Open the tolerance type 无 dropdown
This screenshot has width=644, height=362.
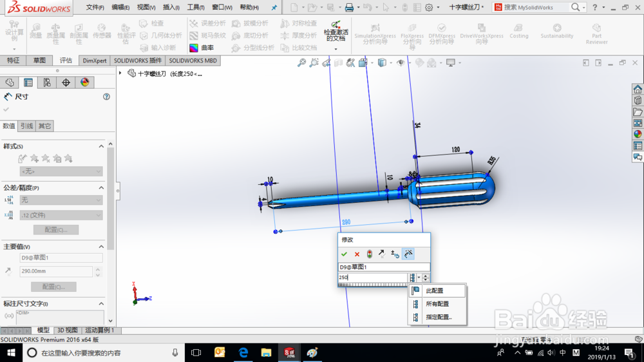61,200
